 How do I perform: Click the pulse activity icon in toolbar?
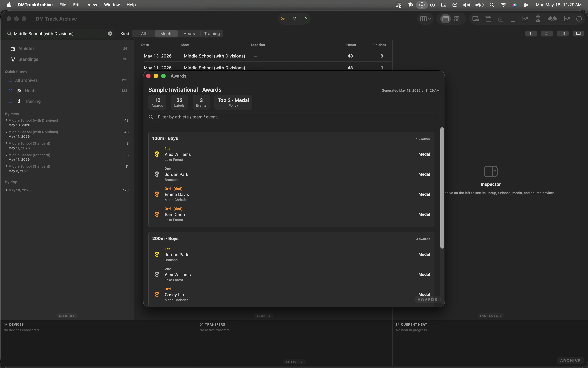(306, 19)
